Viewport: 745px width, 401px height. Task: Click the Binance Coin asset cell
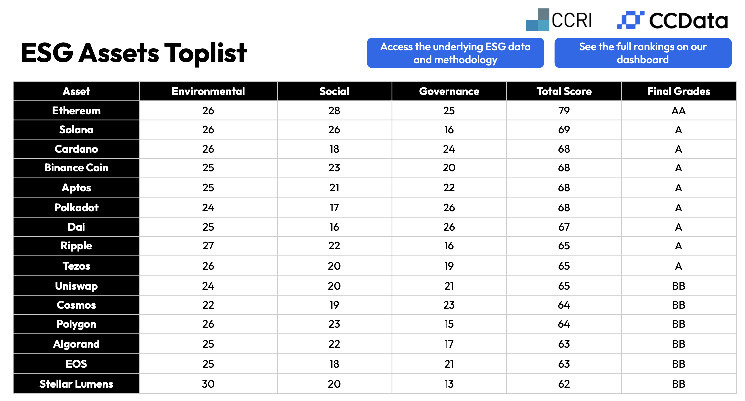[76, 167]
